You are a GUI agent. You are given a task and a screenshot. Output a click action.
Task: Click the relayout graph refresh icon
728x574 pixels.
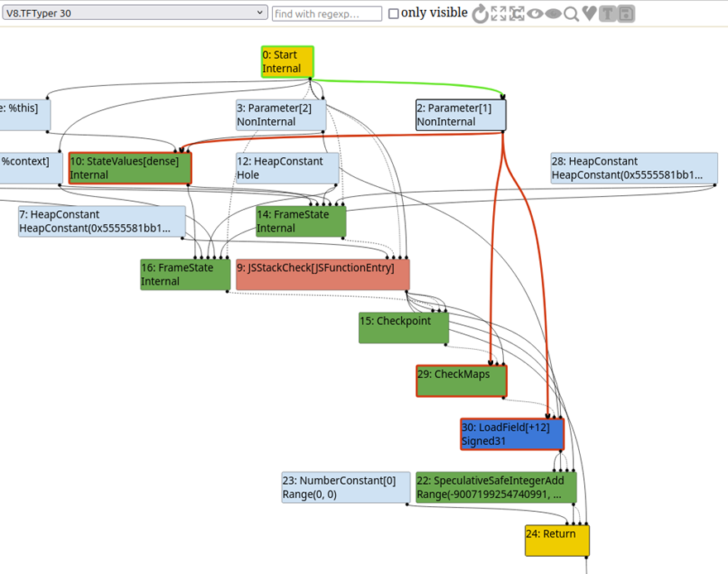(x=480, y=13)
